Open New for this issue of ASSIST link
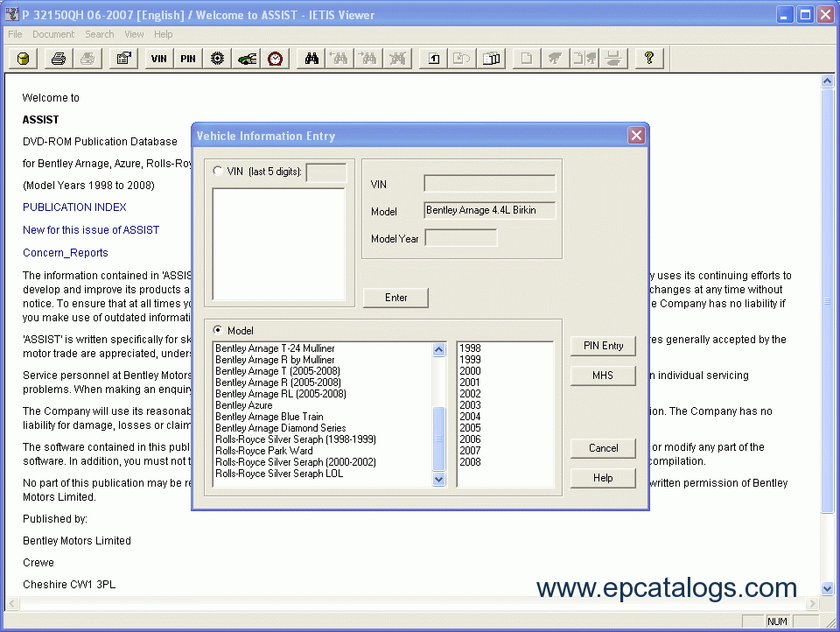The image size is (840, 632). [x=91, y=230]
